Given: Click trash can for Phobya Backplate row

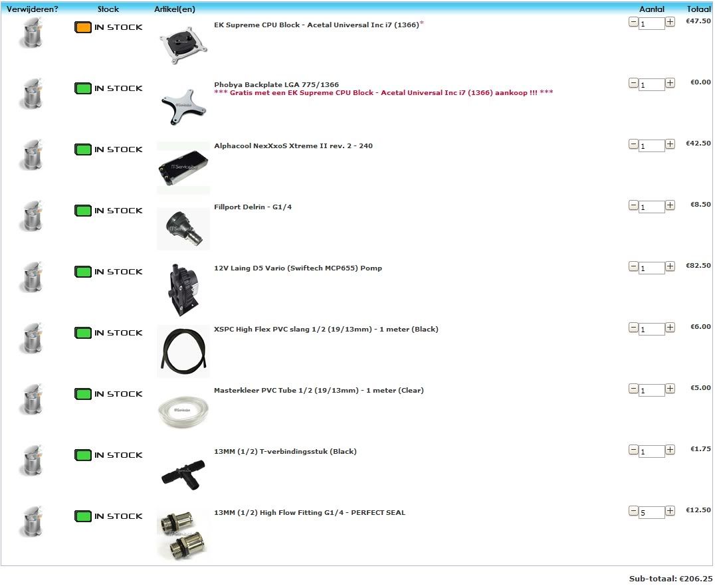Looking at the screenshot, I should pyautogui.click(x=31, y=94).
